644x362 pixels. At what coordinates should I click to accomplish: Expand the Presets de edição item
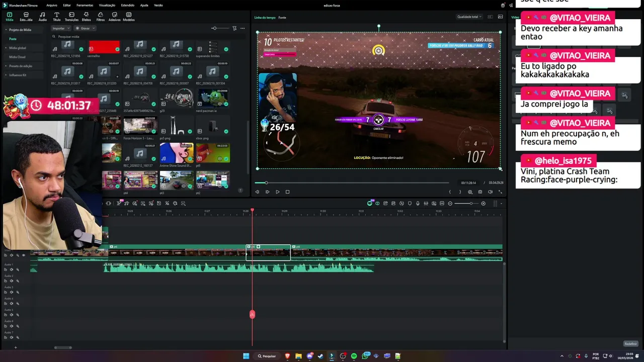pos(6,66)
